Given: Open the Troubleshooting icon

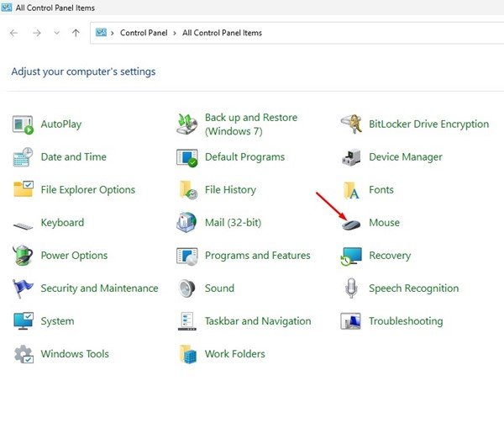Looking at the screenshot, I should pos(350,321).
